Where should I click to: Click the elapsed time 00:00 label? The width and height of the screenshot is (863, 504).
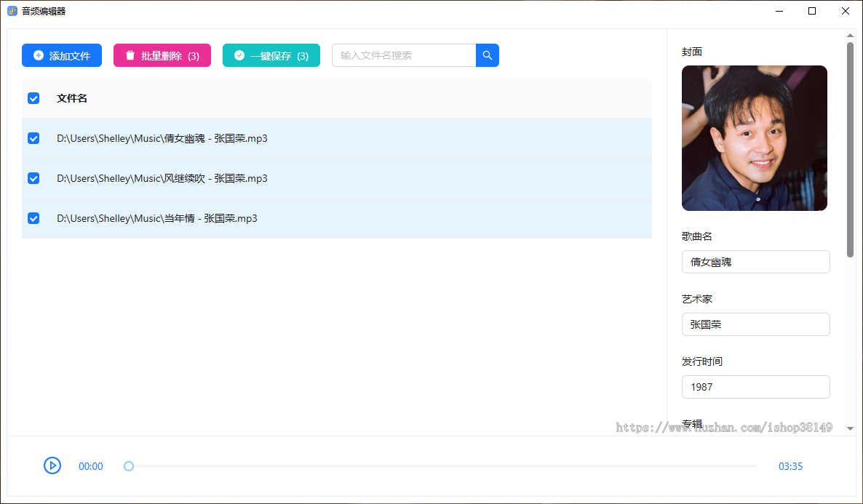click(x=91, y=467)
